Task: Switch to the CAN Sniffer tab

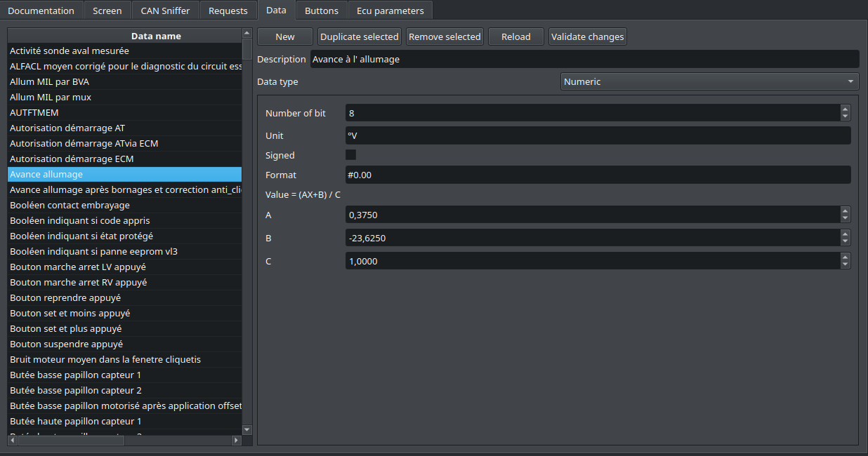Action: [164, 10]
